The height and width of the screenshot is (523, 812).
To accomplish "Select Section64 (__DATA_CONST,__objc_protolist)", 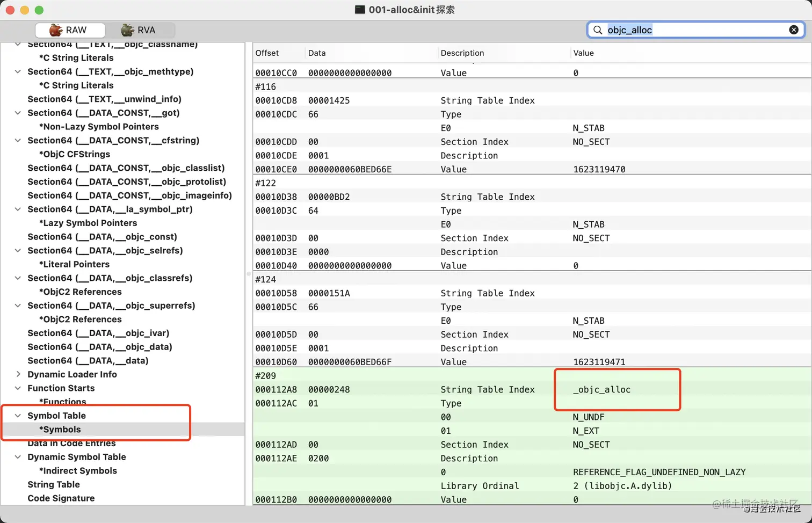I will [x=127, y=181].
